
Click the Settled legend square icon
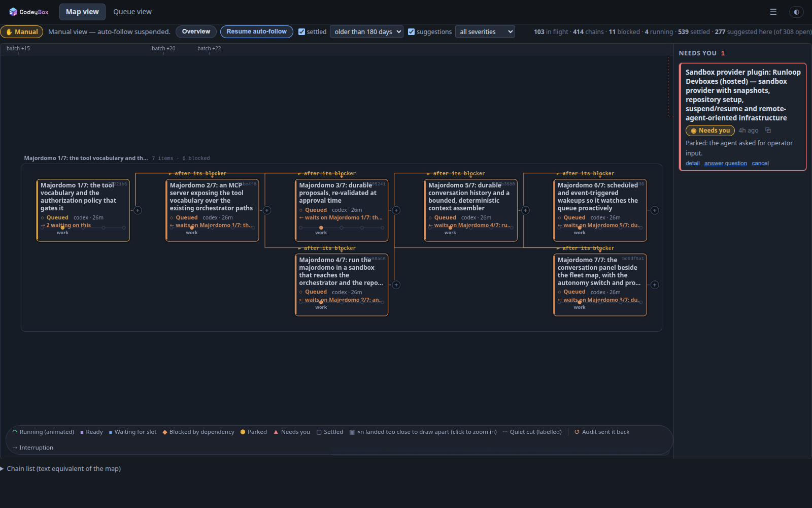click(319, 432)
